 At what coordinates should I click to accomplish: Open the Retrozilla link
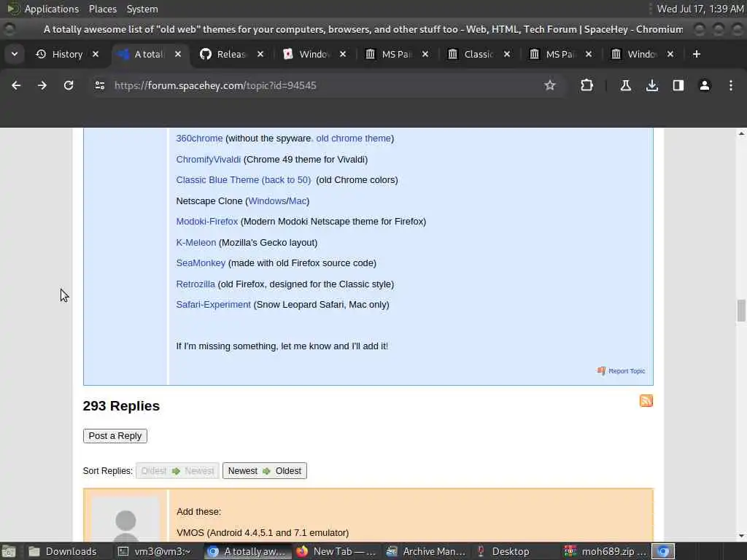click(x=196, y=284)
